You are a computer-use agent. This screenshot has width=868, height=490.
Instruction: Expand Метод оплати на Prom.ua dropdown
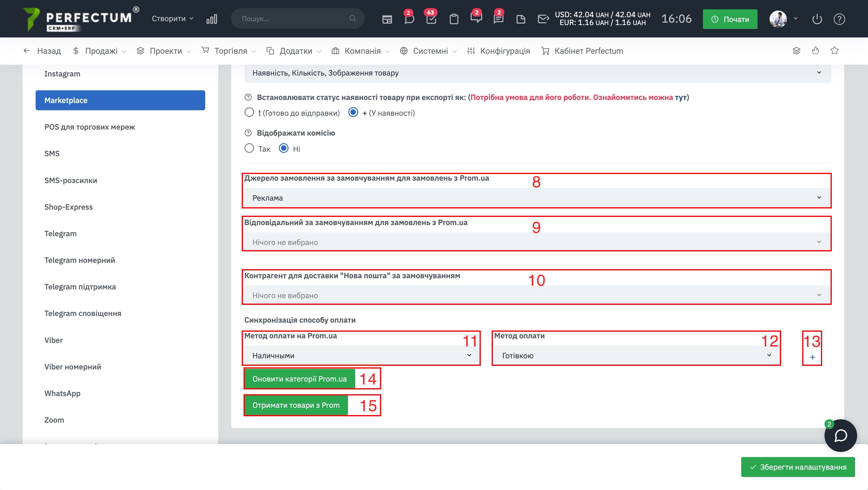click(x=361, y=356)
